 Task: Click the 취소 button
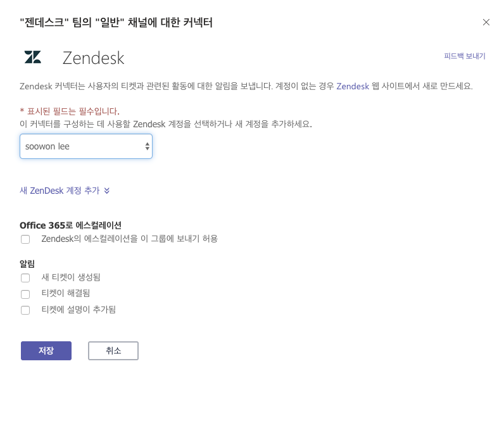[113, 351]
